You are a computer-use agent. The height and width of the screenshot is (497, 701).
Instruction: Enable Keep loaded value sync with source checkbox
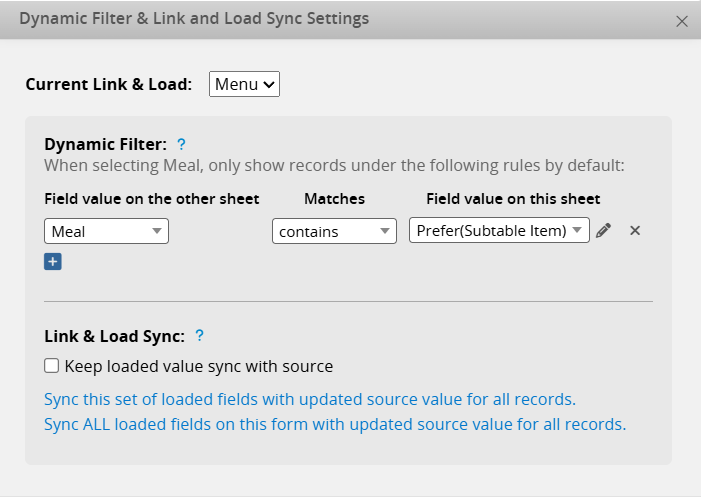52,366
